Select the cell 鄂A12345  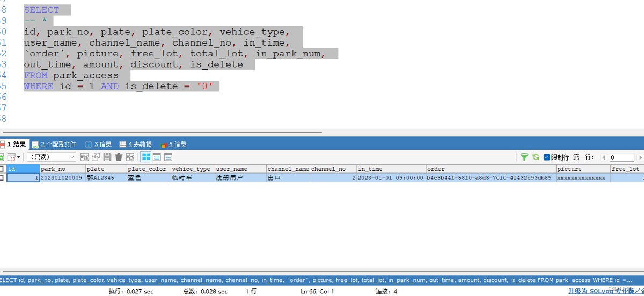pyautogui.click(x=106, y=177)
